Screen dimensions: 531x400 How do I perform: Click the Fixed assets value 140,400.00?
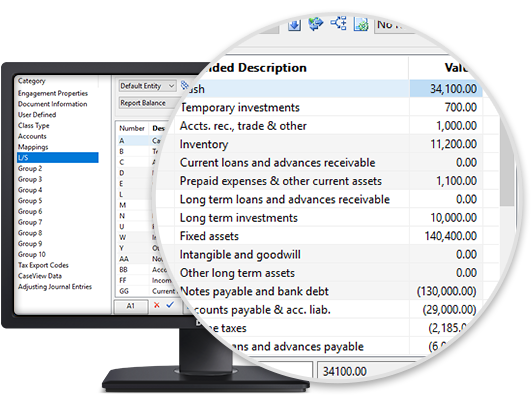coord(451,236)
